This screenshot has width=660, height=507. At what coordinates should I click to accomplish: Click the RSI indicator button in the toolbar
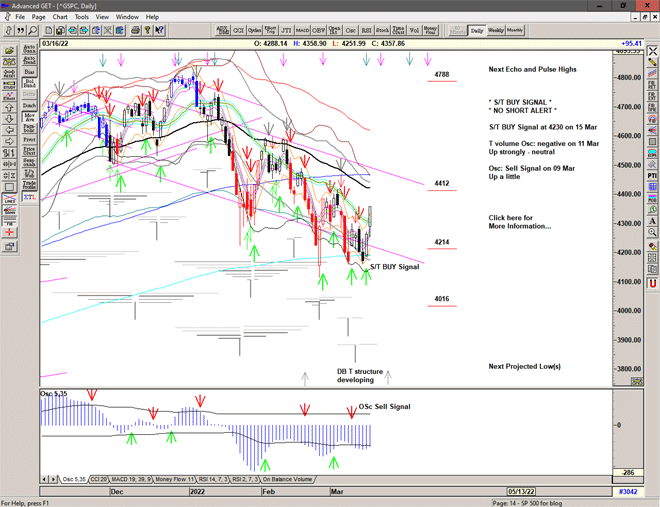(x=364, y=30)
